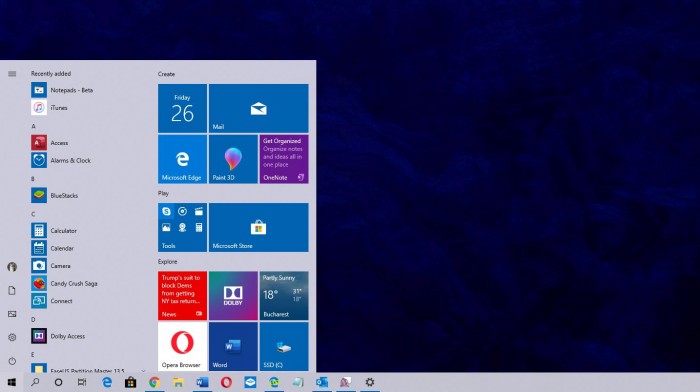
Task: Open the Settings gear in taskbar
Action: pos(370,382)
